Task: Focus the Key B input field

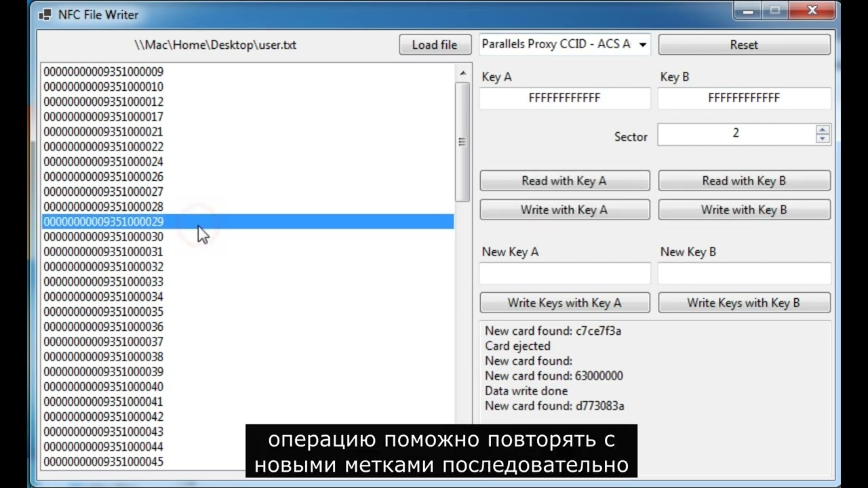Action: (x=744, y=98)
